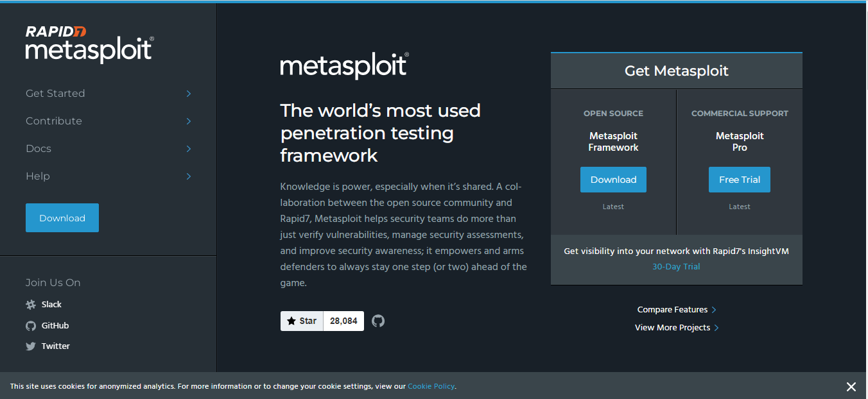Image resolution: width=868 pixels, height=399 pixels.
Task: Open the GitHub link text in the sidebar
Action: click(55, 326)
